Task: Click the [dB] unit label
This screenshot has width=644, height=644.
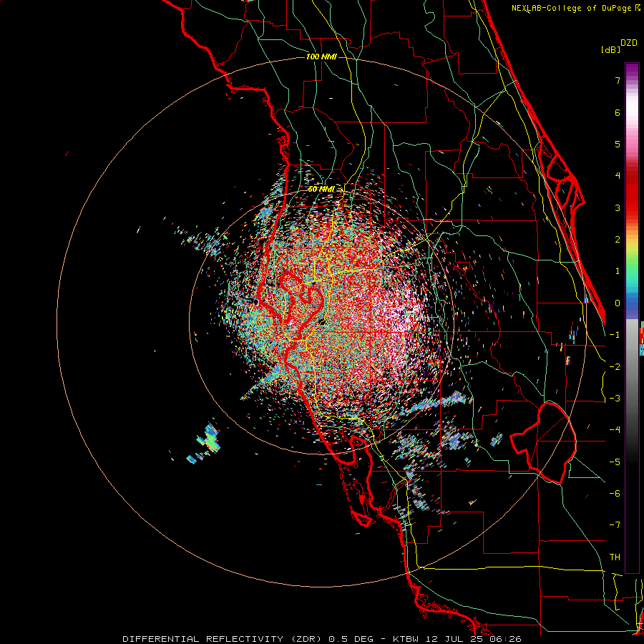Action: pos(611,49)
